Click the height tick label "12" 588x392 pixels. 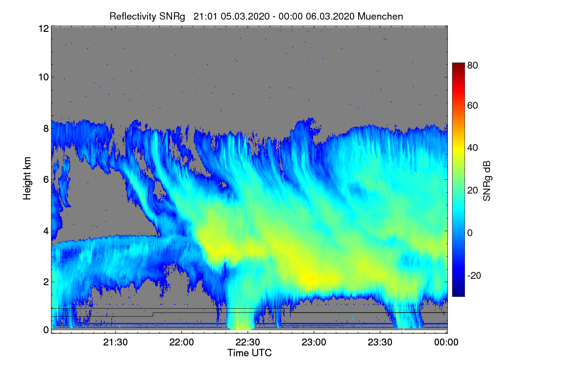click(x=43, y=28)
